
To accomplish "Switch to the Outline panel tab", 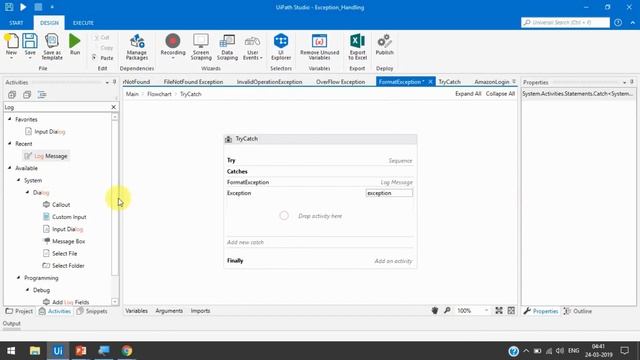I will pos(578,311).
